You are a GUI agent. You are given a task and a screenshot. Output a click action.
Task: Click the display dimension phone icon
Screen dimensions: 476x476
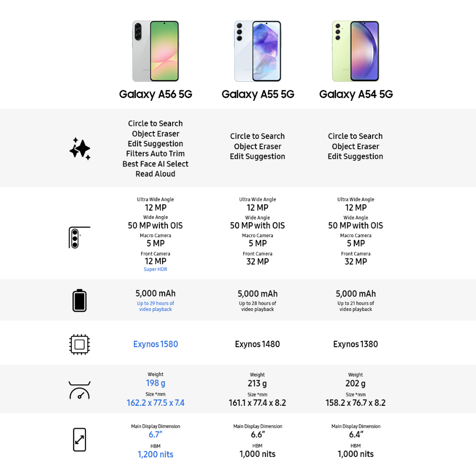[x=79, y=439]
